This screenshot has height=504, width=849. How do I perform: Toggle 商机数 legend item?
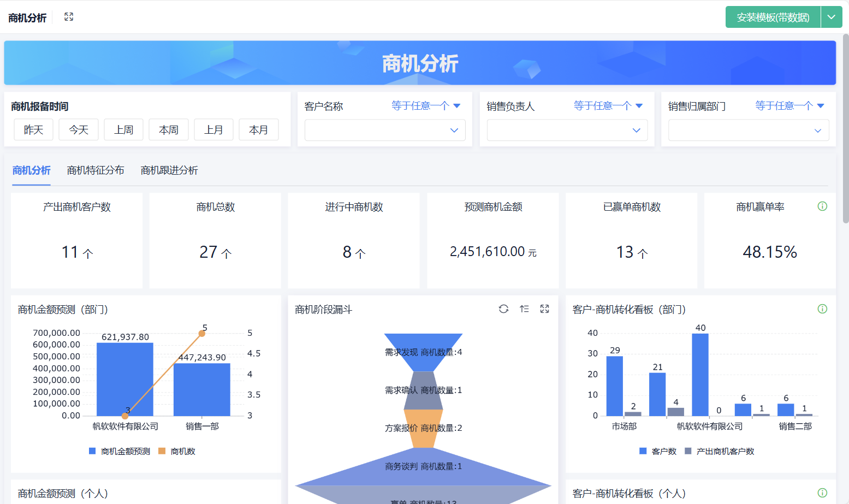177,451
